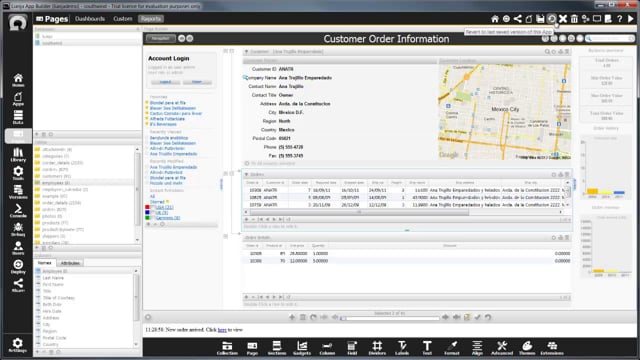Click the Page tool in bottom toolbar
Viewport: 640px width, 360px height.
pyautogui.click(x=252, y=348)
